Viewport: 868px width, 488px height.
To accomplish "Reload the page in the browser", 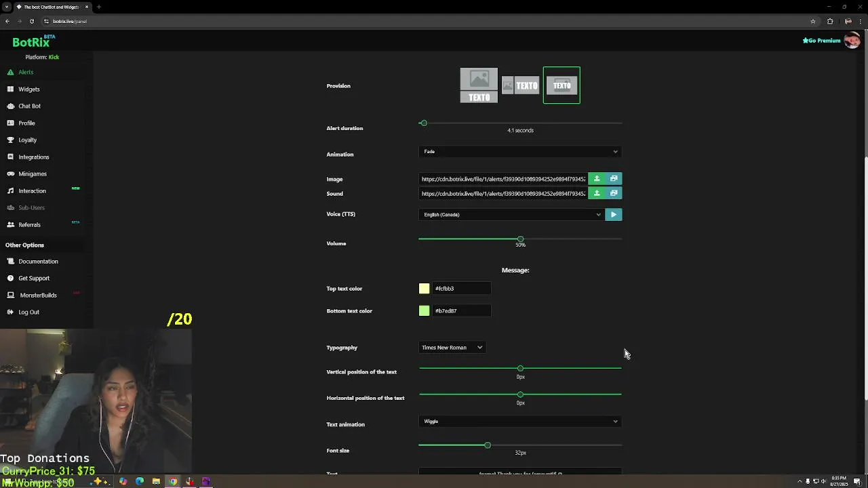I will pyautogui.click(x=31, y=21).
